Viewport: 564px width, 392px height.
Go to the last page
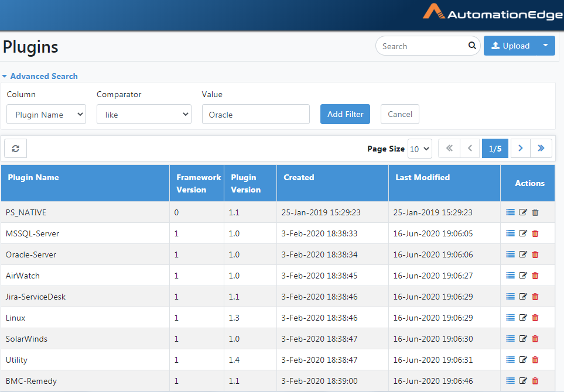[541, 149]
